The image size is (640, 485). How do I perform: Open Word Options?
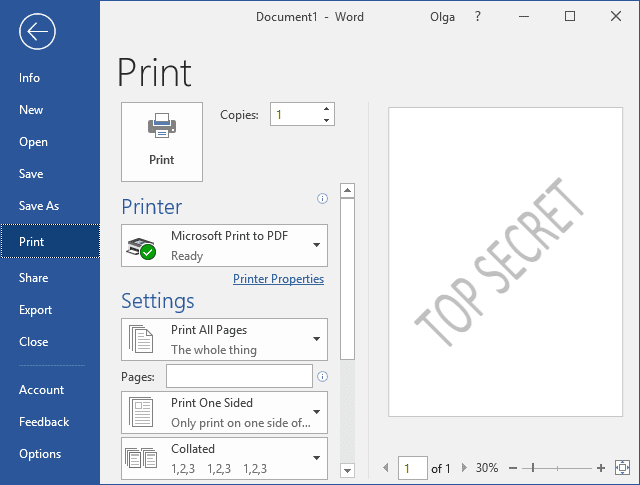50,454
